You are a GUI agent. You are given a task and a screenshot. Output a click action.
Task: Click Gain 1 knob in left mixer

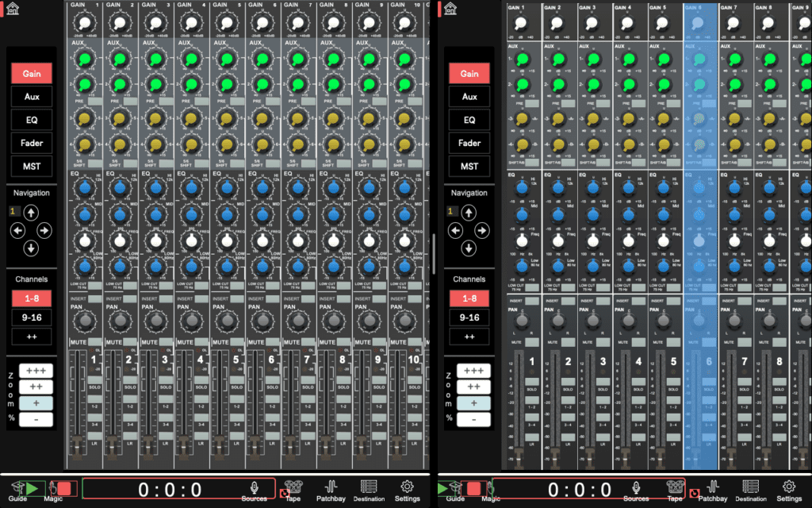pos(85,23)
